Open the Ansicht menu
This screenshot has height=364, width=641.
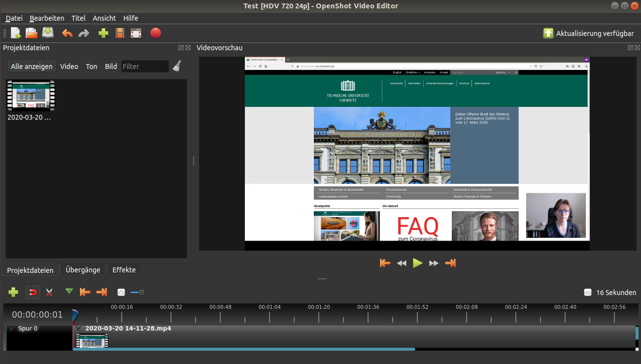click(104, 18)
